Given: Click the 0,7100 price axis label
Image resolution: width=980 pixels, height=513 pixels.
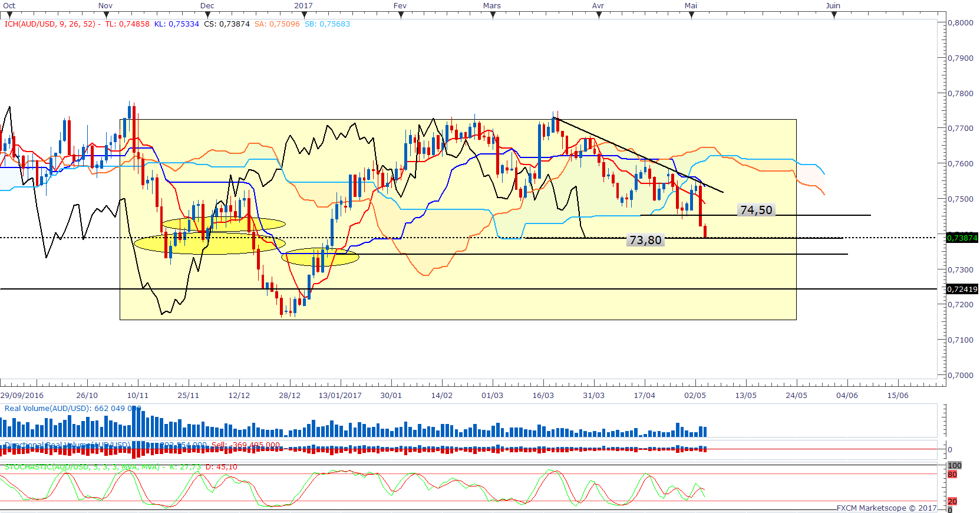Looking at the screenshot, I should click(961, 340).
